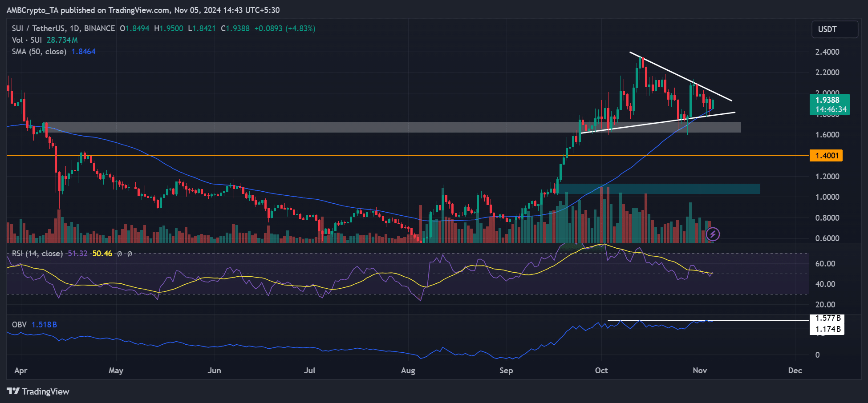Select the RSI (14, close) indicator label

pos(37,254)
